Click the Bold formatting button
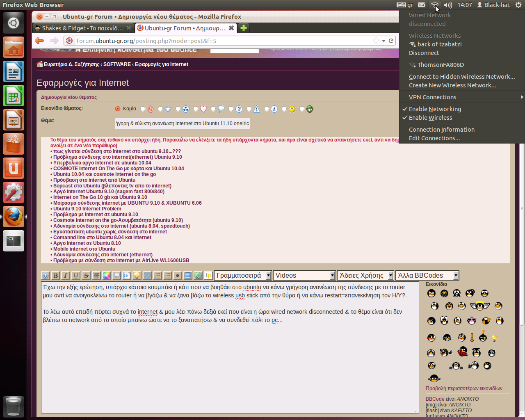Screen dimensions: 525x420 pos(55,276)
